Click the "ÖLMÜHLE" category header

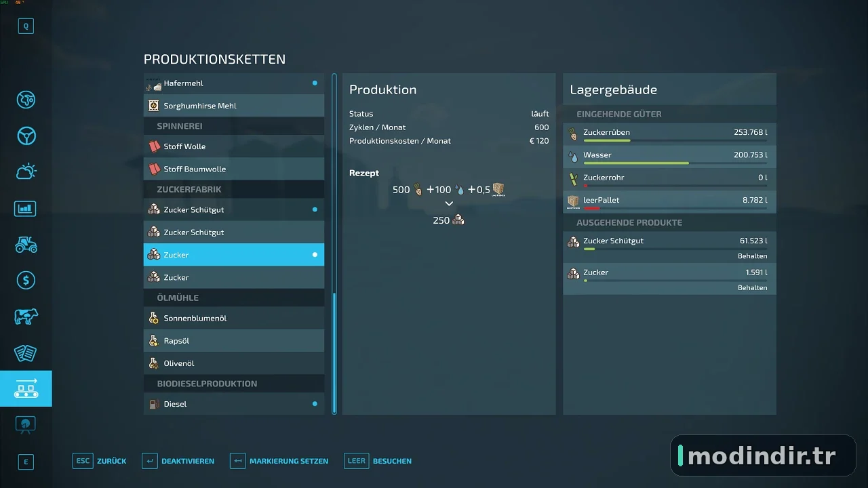tap(178, 298)
